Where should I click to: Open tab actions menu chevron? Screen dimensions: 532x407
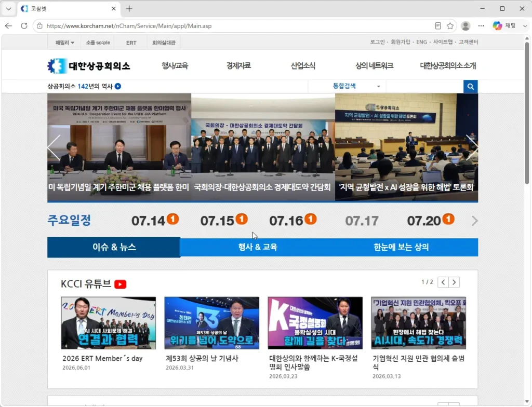[8, 8]
